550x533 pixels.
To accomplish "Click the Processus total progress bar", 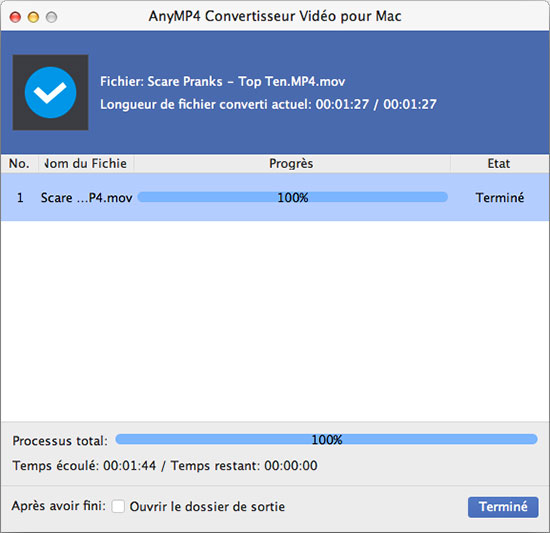I will 326,439.
